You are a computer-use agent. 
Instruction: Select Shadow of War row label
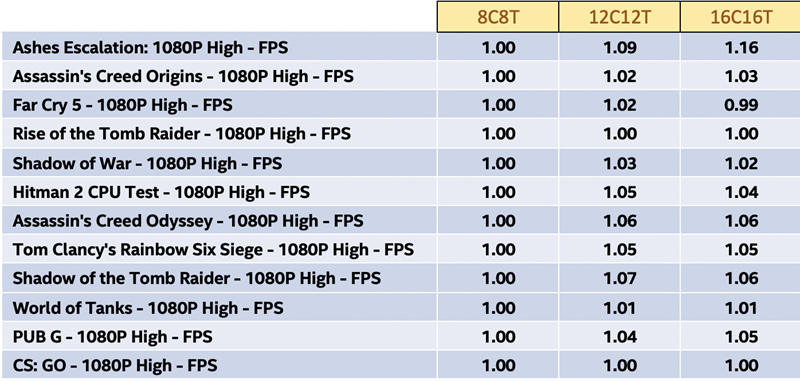click(x=147, y=163)
